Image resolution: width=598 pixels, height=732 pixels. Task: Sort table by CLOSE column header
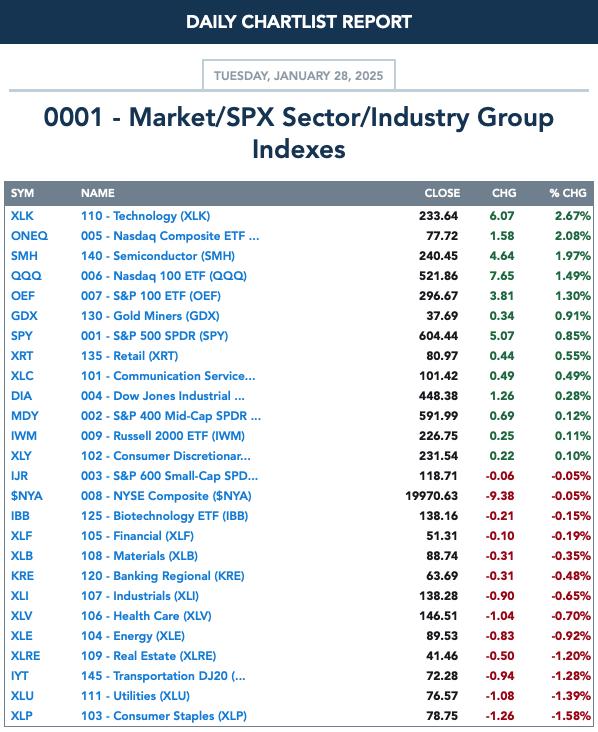coord(442,193)
